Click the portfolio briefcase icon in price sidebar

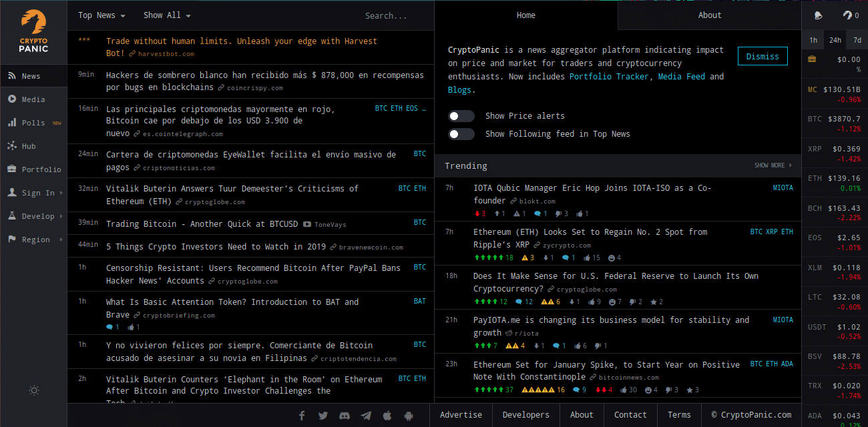pyautogui.click(x=812, y=59)
